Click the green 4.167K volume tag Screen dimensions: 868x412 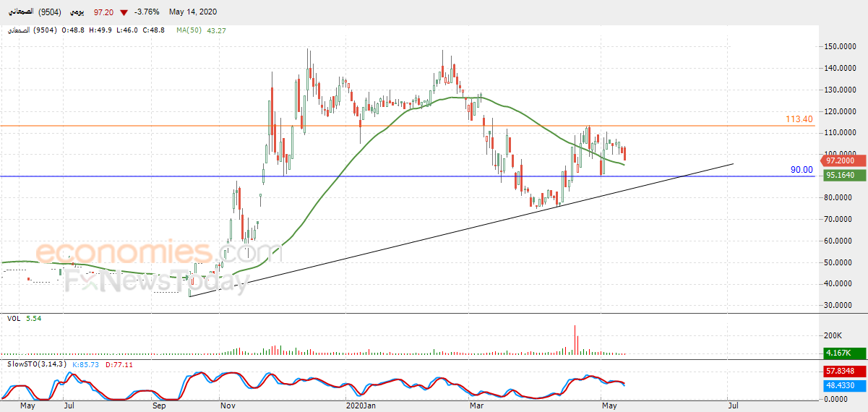click(843, 353)
